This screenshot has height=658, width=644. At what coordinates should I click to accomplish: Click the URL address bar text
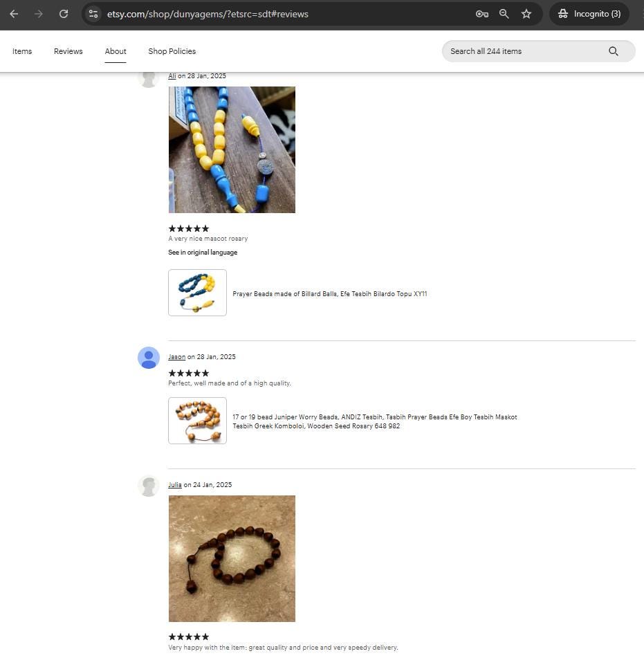208,14
